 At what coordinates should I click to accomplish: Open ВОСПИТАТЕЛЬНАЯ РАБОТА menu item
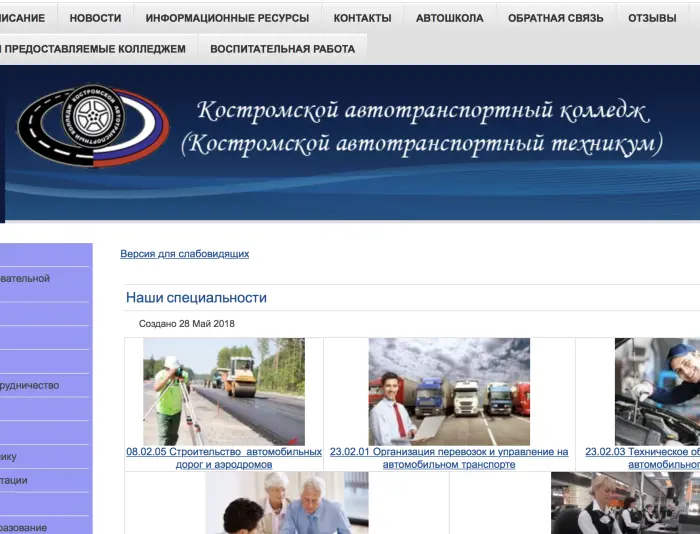tap(282, 49)
